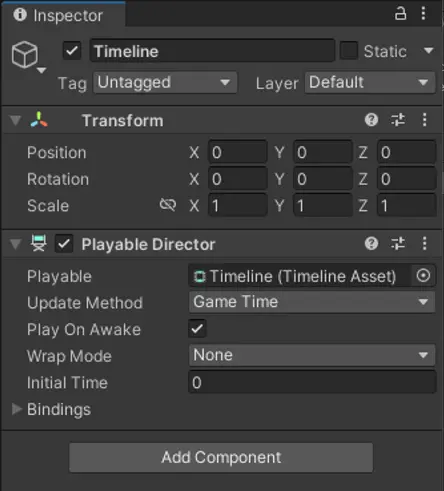This screenshot has width=444, height=491.
Task: Open Transform presets slider icon
Action: 398,120
